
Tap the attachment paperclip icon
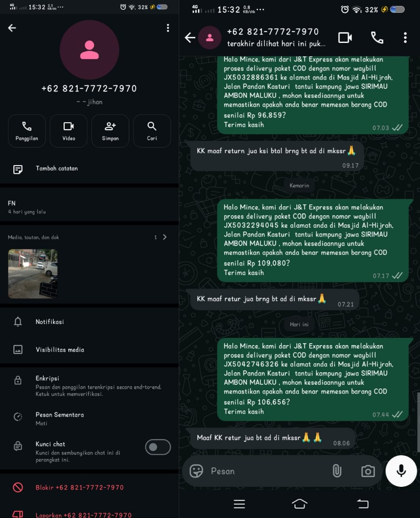point(337,471)
